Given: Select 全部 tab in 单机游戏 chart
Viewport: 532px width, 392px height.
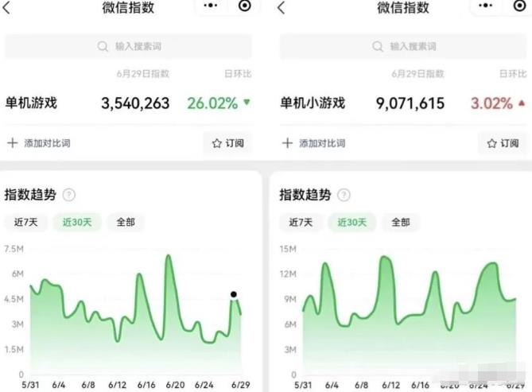Looking at the screenshot, I should coord(126,223).
